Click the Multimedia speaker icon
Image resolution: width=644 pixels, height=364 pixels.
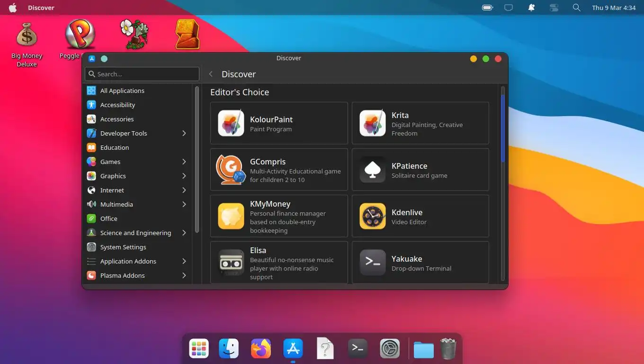[x=91, y=204]
